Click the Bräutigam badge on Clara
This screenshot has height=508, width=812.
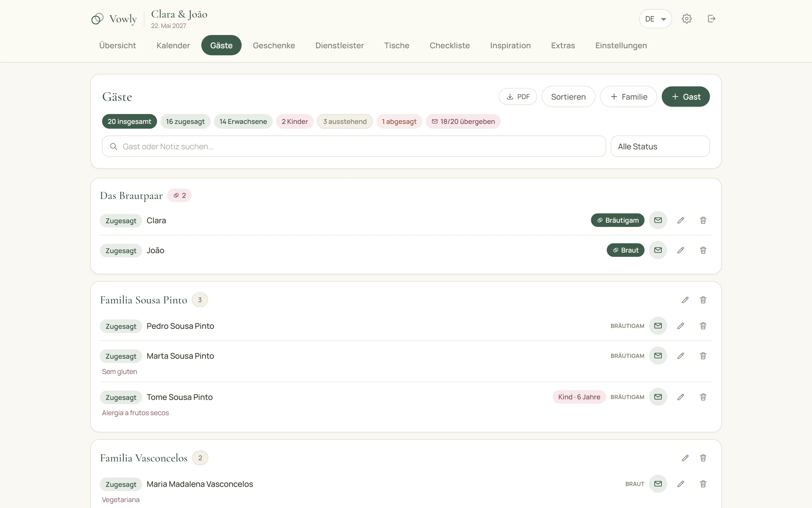(x=617, y=220)
